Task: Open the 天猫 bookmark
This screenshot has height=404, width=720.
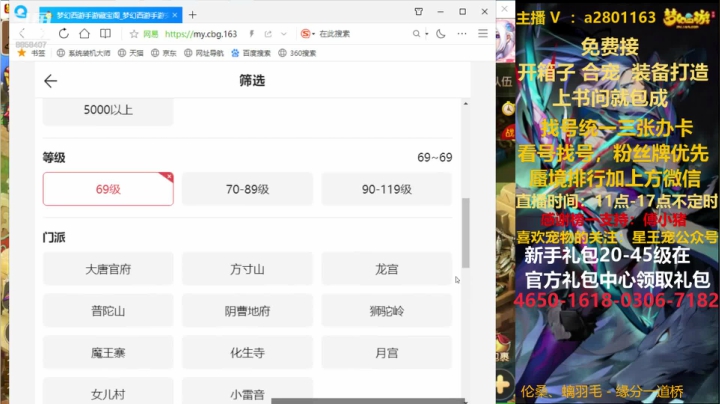Action: pos(131,53)
